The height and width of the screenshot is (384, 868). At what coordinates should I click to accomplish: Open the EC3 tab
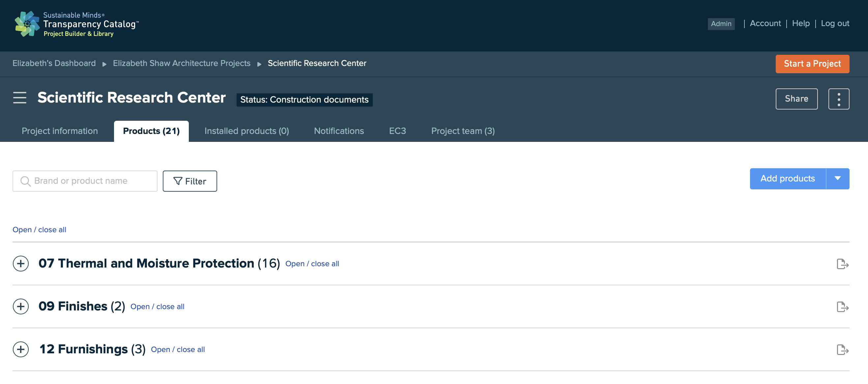[x=397, y=131]
